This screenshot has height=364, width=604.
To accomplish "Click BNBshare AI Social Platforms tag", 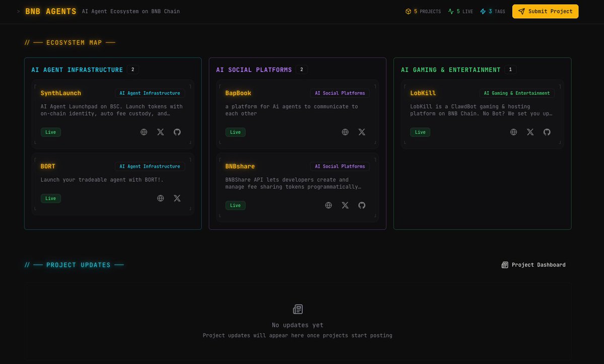I will pyautogui.click(x=340, y=166).
